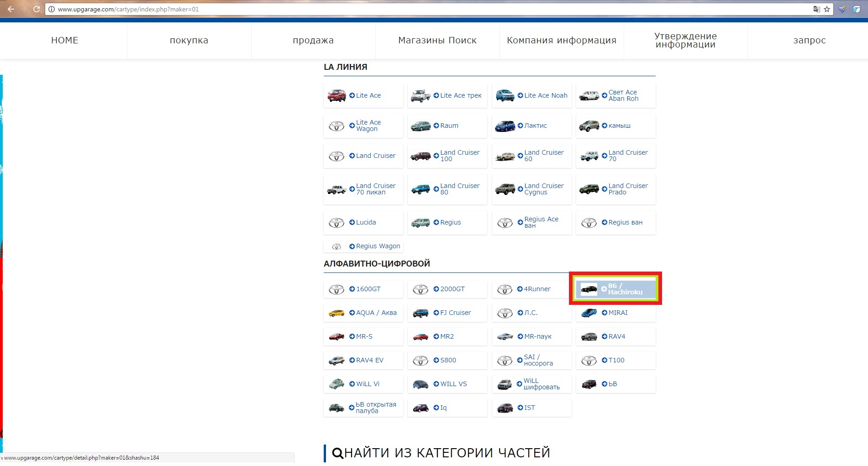The image size is (868, 466).
Task: Click the RAV4 car thumbnail
Action: pyautogui.click(x=589, y=337)
